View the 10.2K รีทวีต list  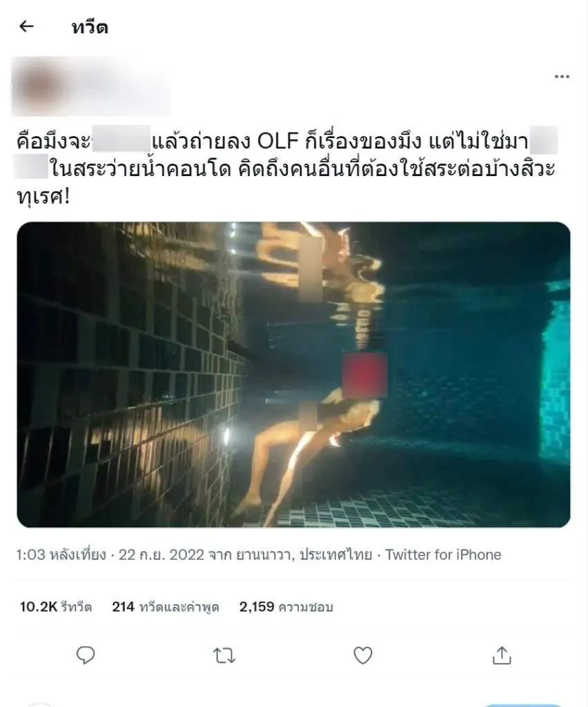pos(55,607)
